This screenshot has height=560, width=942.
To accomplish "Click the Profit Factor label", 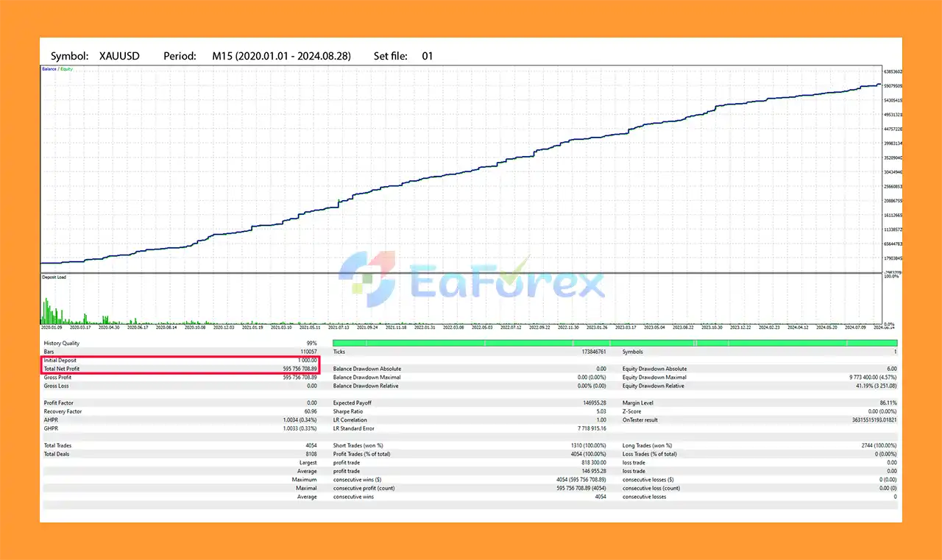I will pos(59,403).
